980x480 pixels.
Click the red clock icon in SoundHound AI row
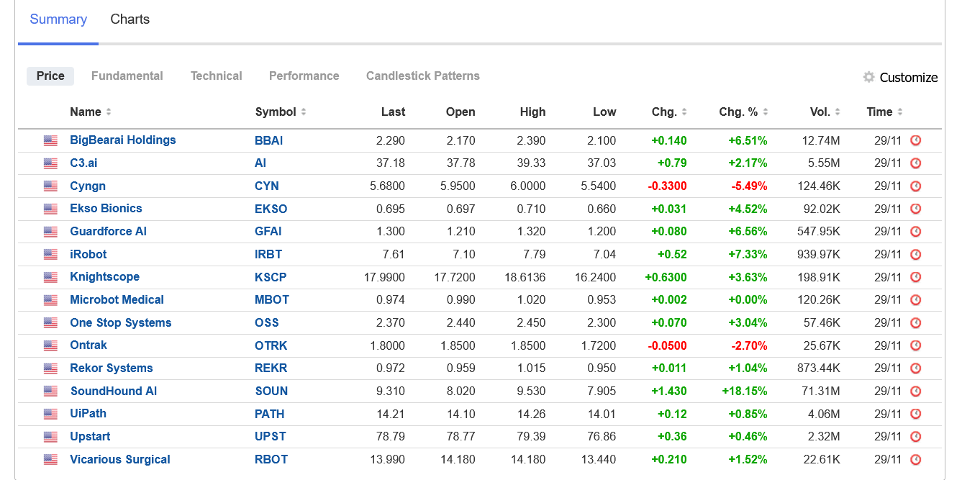(x=916, y=391)
